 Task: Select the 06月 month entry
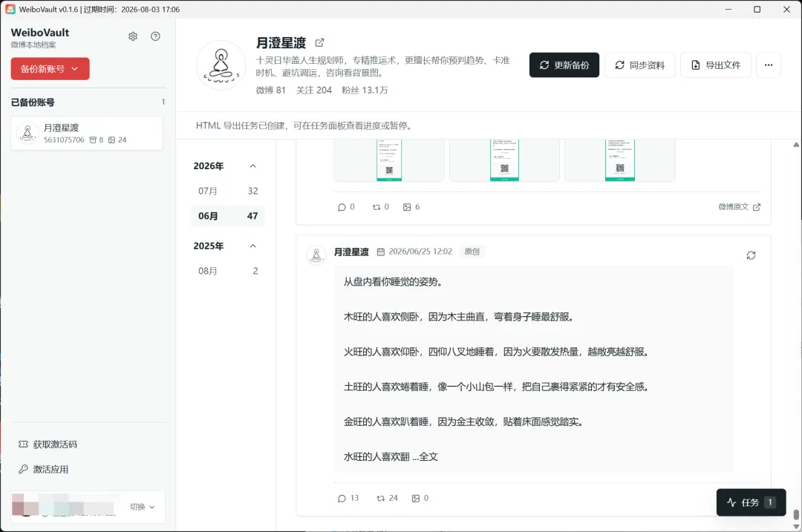tap(228, 216)
